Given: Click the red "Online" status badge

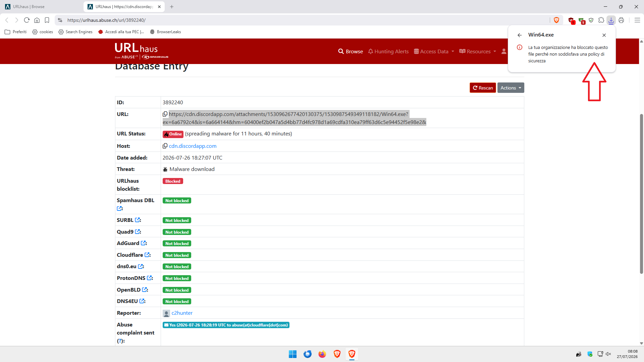Looking at the screenshot, I should pyautogui.click(x=173, y=134).
